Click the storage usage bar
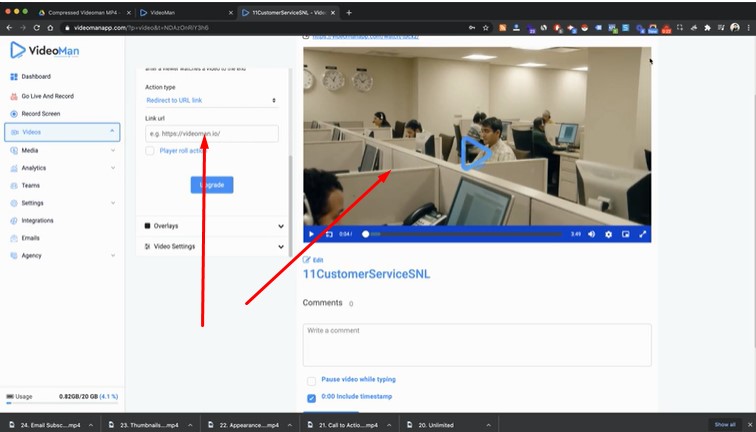This screenshot has width=756, height=432. click(x=62, y=403)
